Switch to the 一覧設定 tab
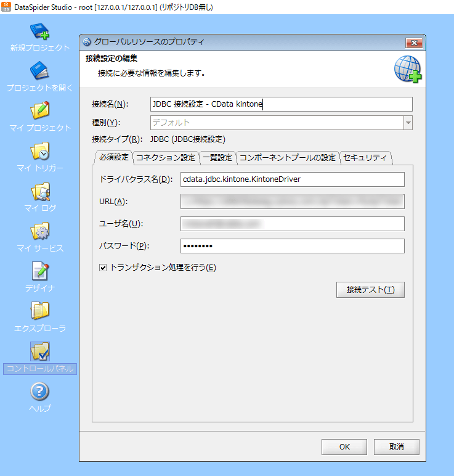Screen dimensions: 454x476 point(217,158)
